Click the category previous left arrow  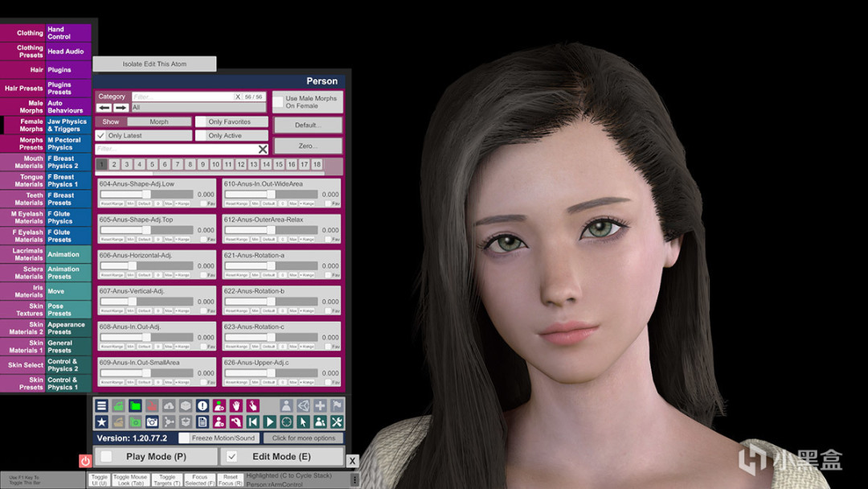pyautogui.click(x=104, y=108)
